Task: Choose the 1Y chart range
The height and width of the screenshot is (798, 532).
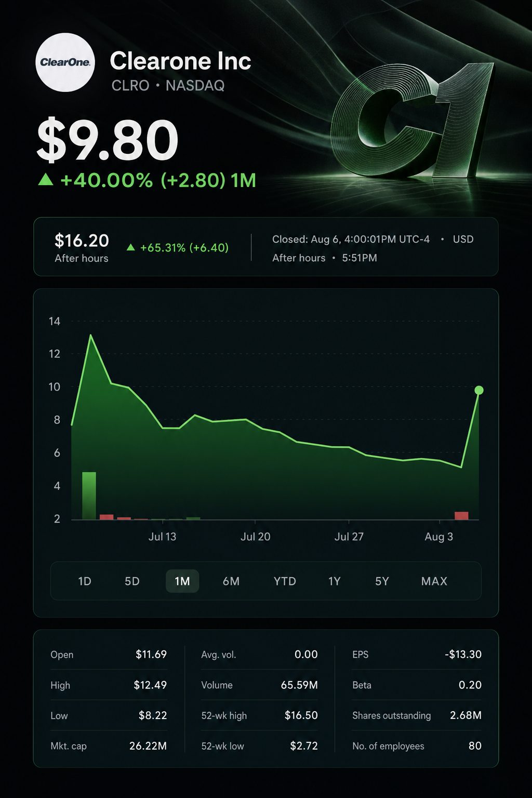Action: [x=335, y=581]
